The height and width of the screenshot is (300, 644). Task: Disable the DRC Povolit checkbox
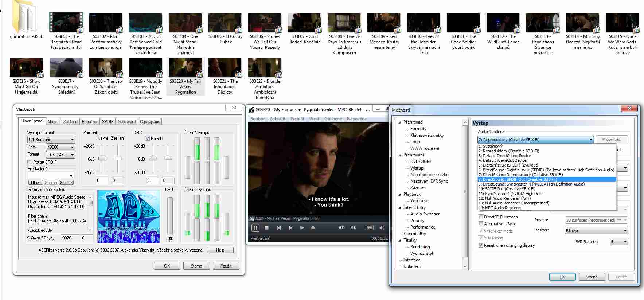[148, 139]
